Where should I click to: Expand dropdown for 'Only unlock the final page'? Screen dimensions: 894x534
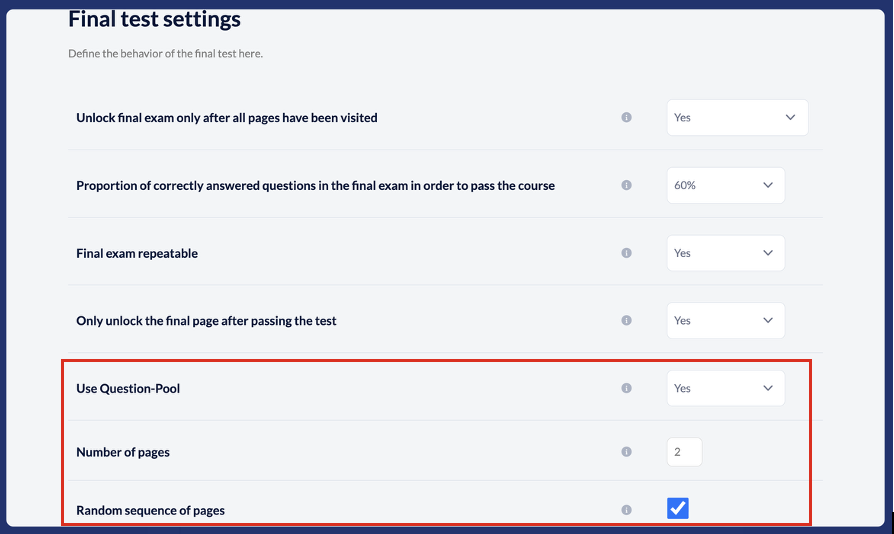coord(725,321)
